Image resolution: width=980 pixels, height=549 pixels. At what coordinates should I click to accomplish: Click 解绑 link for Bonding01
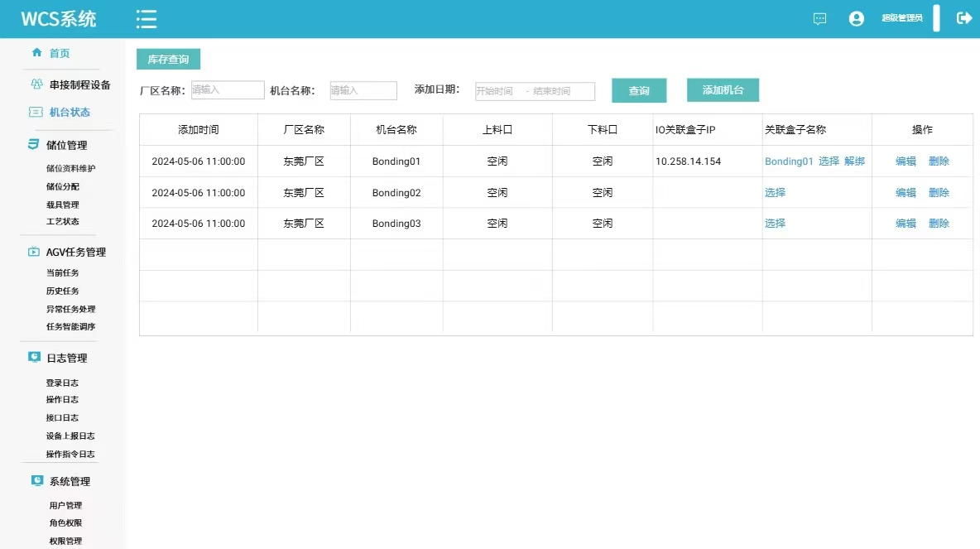click(x=854, y=161)
